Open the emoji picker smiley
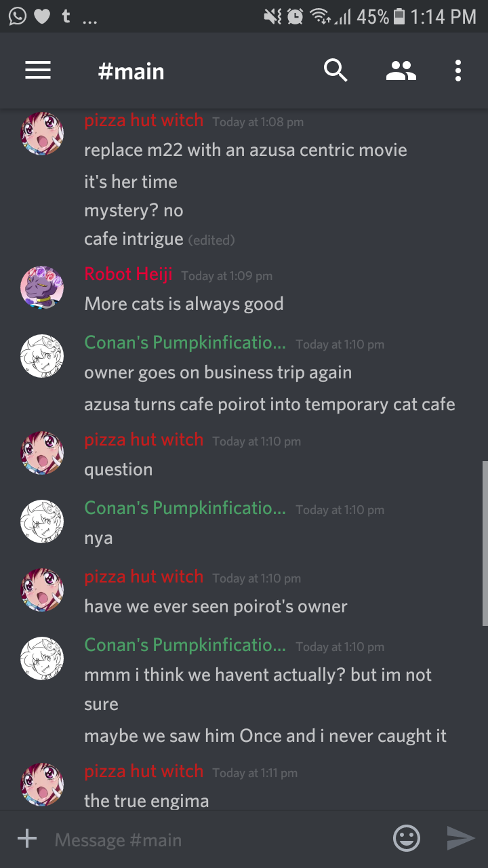 pyautogui.click(x=407, y=839)
